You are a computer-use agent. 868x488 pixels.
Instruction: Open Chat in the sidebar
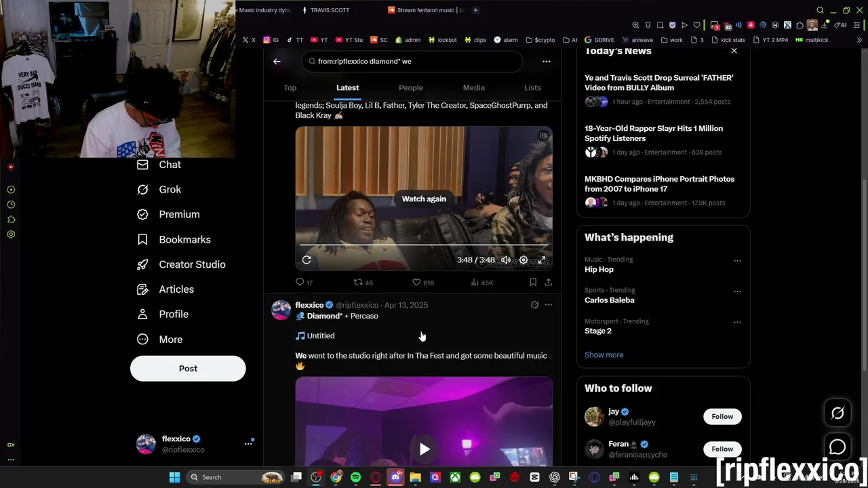159,165
